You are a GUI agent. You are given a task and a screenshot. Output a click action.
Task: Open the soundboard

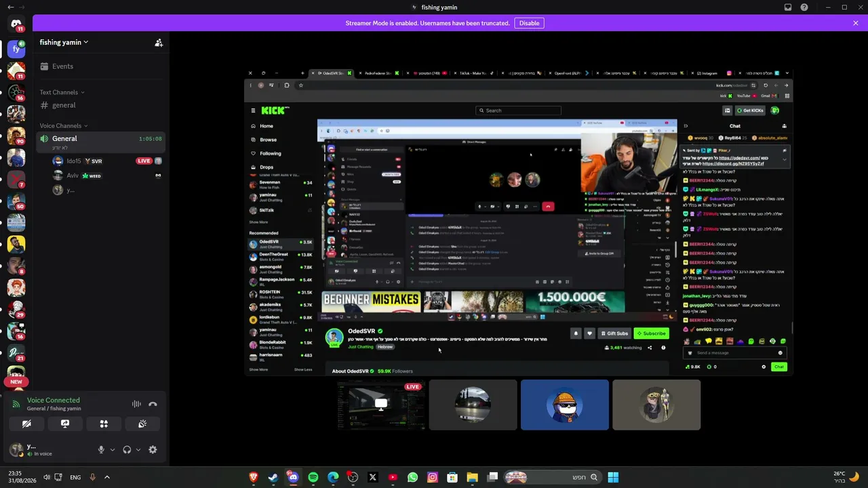[x=142, y=424]
